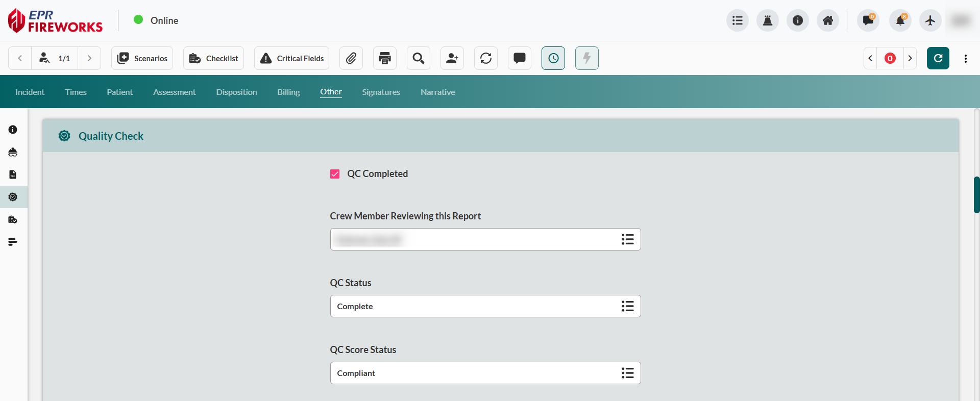Click the home icon in header
Viewport: 980px width, 401px height.
pyautogui.click(x=828, y=20)
